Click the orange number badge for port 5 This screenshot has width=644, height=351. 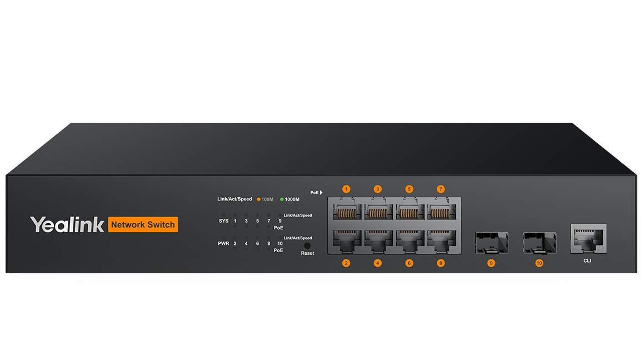click(x=408, y=189)
